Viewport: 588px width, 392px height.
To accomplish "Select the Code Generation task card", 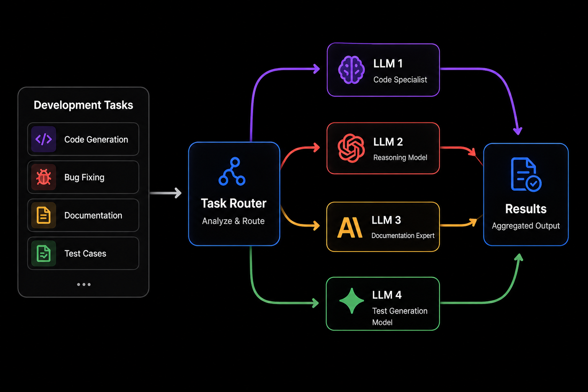I will point(83,139).
